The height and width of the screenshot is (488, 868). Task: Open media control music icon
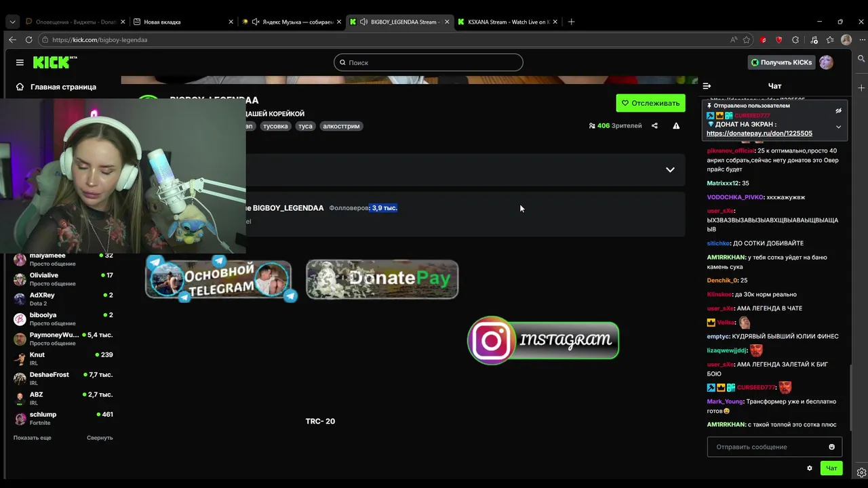(814, 40)
